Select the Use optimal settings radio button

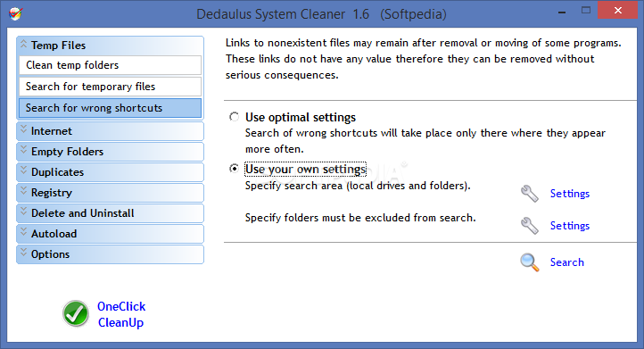[x=234, y=117]
